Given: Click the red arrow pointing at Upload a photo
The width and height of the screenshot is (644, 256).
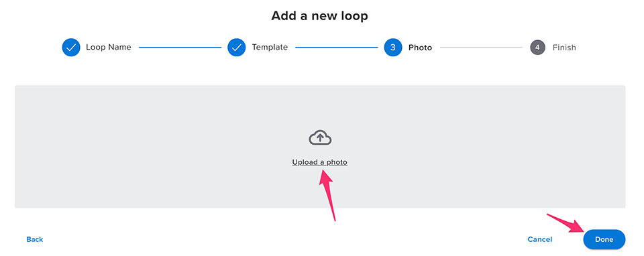Looking at the screenshot, I should click(x=329, y=196).
